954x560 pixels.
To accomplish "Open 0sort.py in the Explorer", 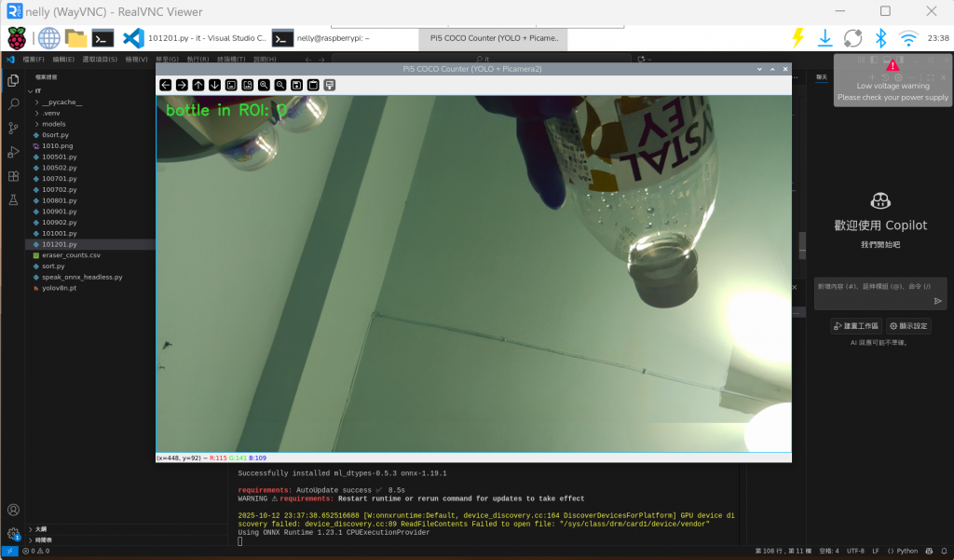I will (55, 135).
